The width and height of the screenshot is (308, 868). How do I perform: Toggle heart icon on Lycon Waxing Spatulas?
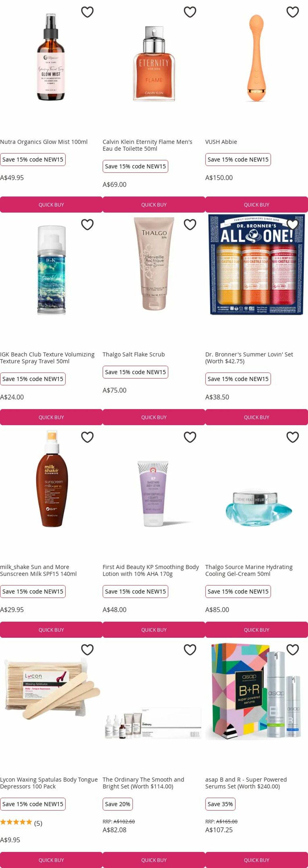pos(88,650)
